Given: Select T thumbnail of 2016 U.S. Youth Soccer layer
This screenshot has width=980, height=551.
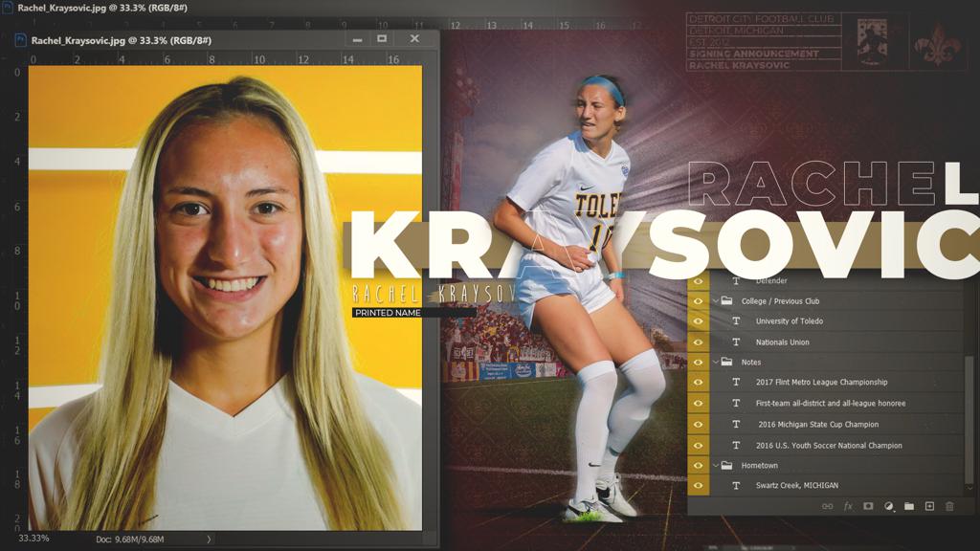Looking at the screenshot, I should pos(736,446).
